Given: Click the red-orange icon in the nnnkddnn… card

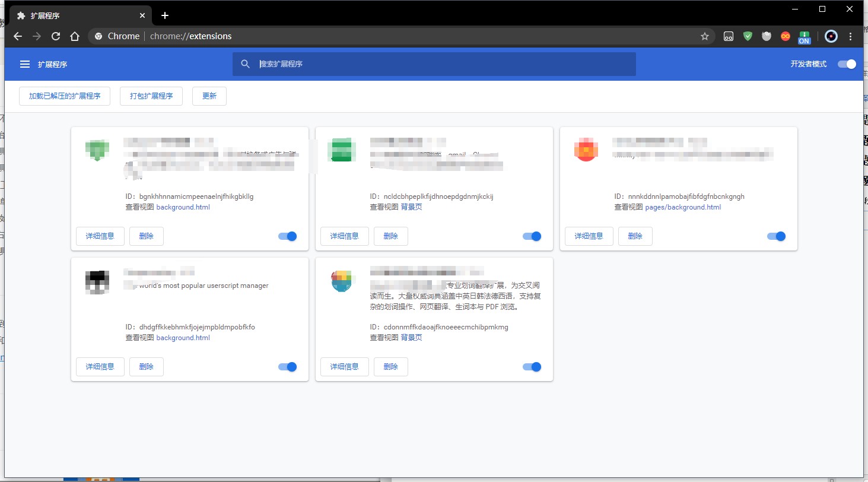Looking at the screenshot, I should tap(586, 150).
